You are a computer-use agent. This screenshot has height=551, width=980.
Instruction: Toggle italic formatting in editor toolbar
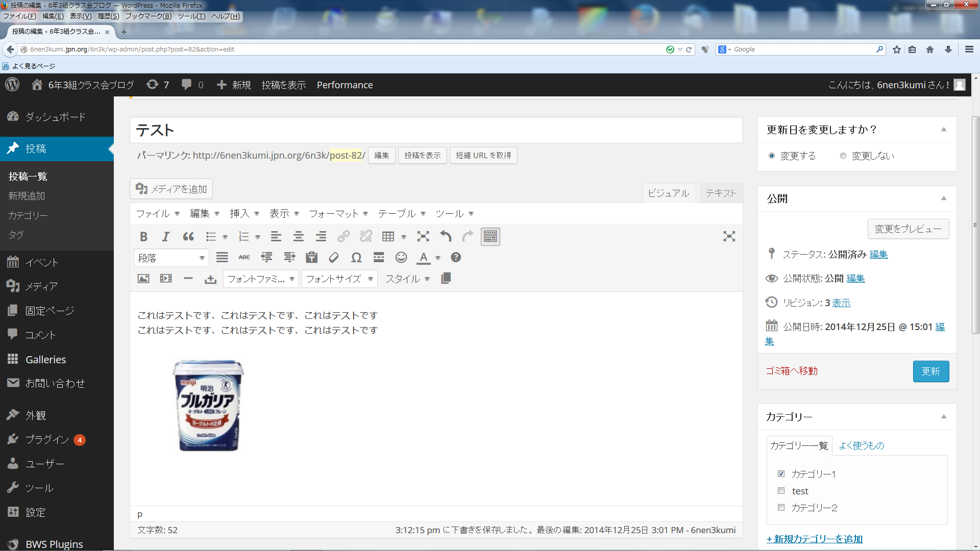165,236
